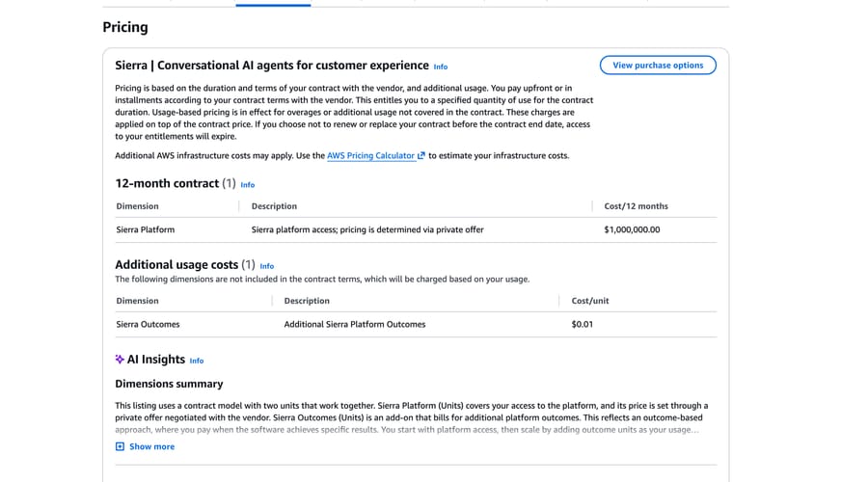The height and width of the screenshot is (482, 868).
Task: Click the Pricing section heading
Action: (125, 27)
